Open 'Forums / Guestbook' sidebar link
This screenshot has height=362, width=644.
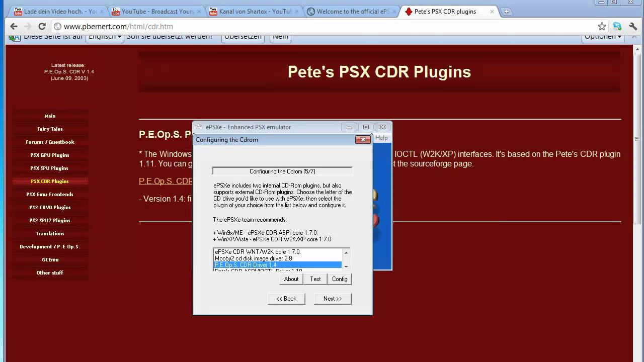point(50,142)
